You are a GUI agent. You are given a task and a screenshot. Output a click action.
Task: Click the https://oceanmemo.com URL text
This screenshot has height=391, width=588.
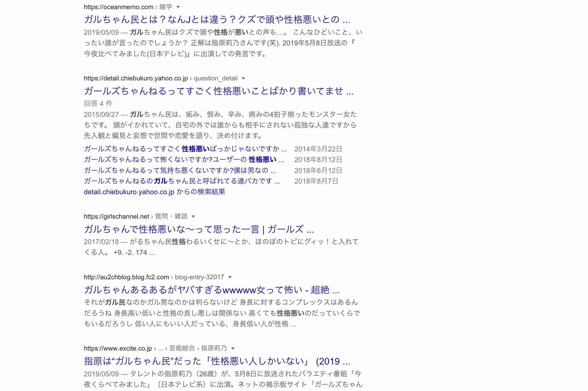pyautogui.click(x=119, y=7)
